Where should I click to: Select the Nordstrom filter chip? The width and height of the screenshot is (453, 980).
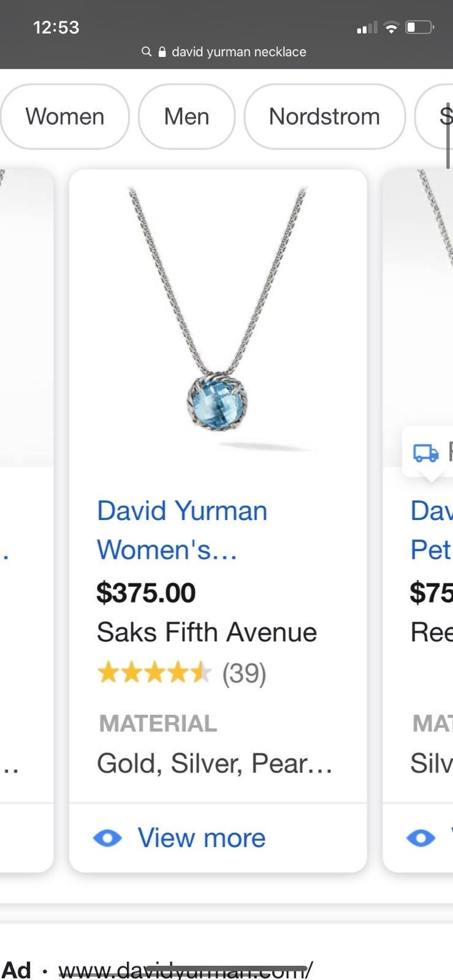pyautogui.click(x=324, y=116)
